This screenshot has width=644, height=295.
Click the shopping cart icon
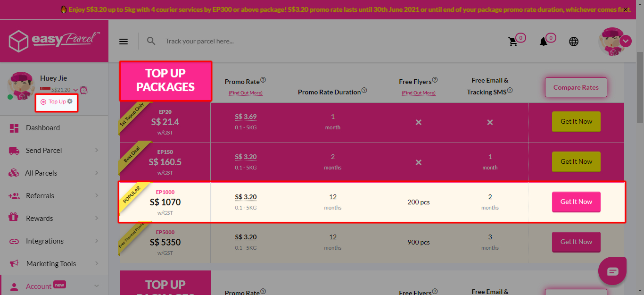(x=513, y=41)
